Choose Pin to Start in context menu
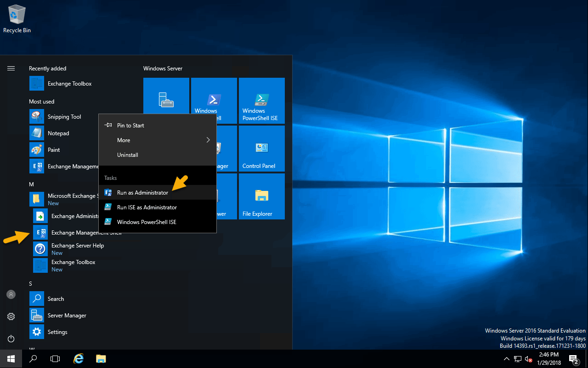 coord(158,126)
